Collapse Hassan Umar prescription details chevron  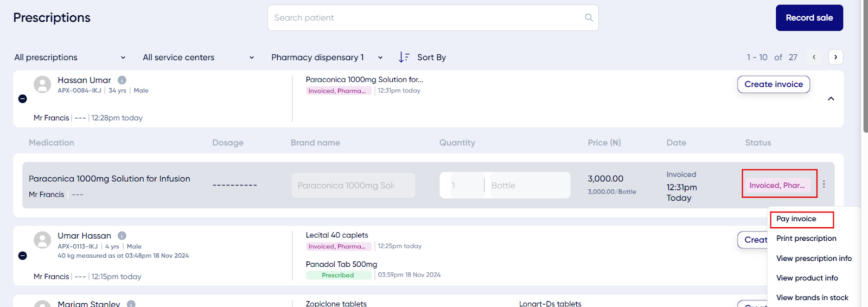pos(831,99)
